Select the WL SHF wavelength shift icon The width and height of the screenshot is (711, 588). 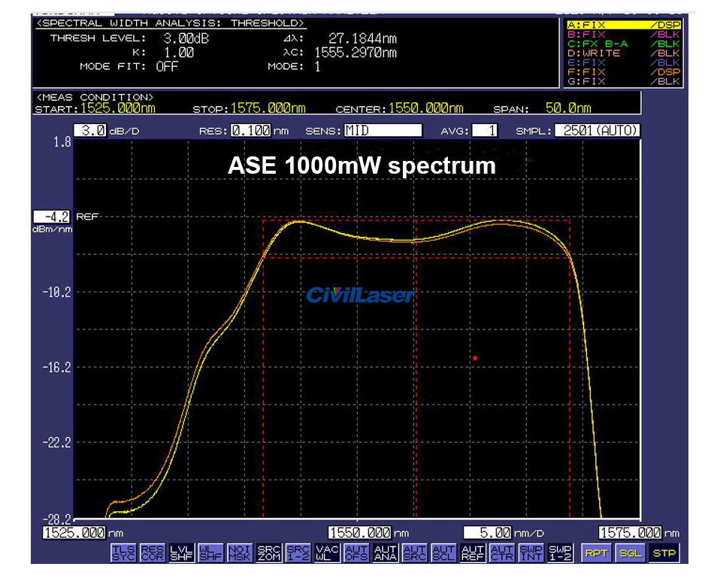coord(210,553)
